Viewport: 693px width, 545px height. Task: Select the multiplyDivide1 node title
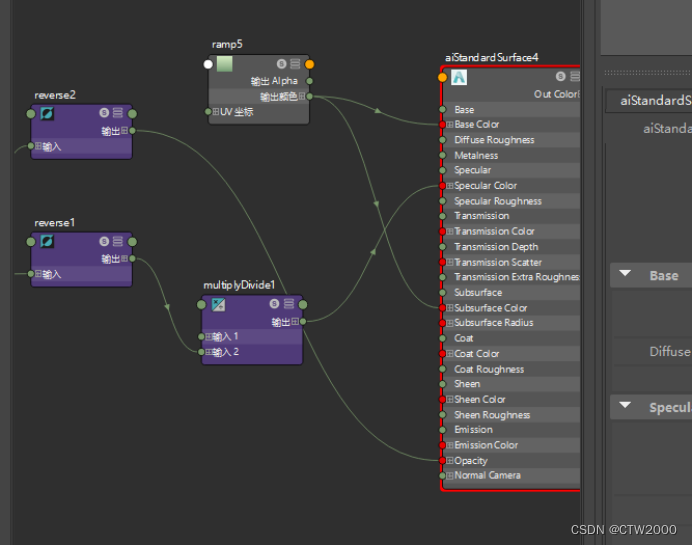point(239,285)
